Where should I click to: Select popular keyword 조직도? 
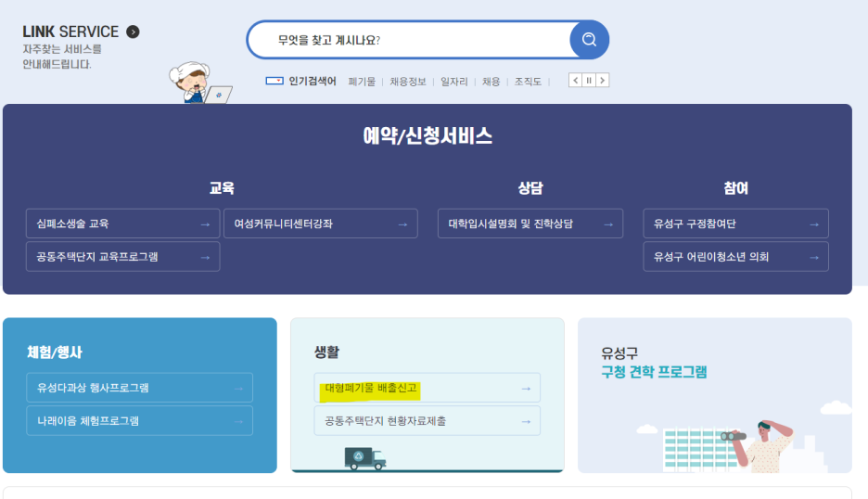pos(528,82)
